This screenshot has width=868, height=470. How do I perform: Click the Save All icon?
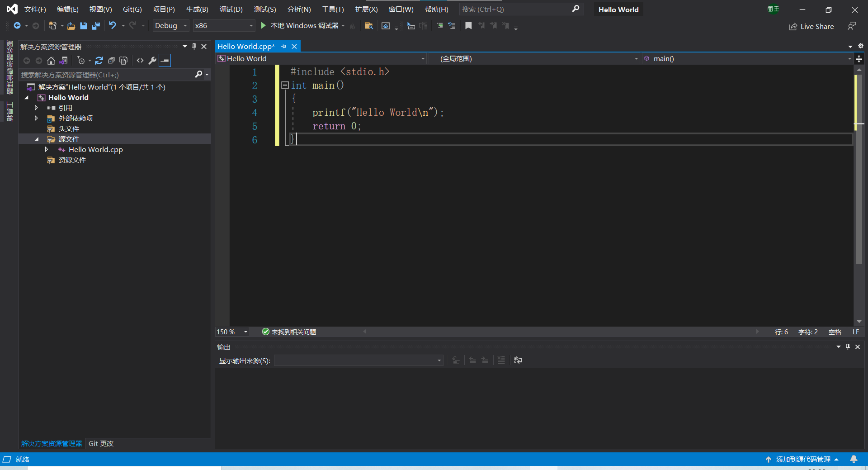tap(96, 26)
